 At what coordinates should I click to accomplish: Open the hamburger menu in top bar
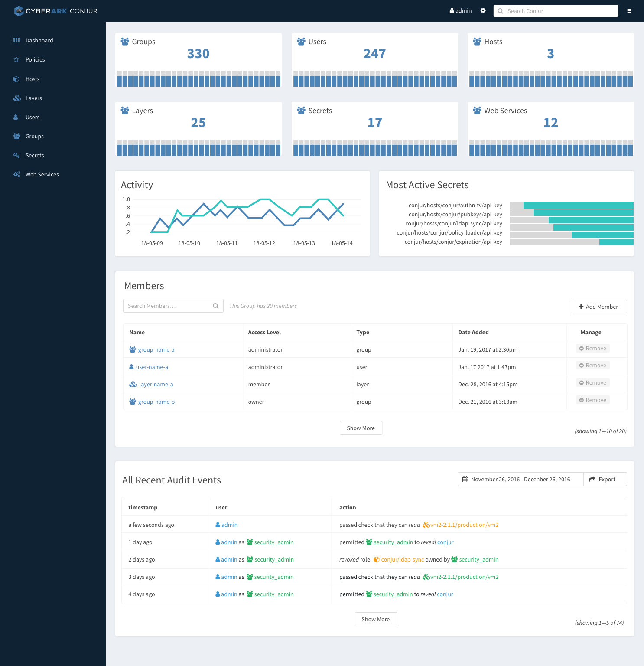coord(629,11)
